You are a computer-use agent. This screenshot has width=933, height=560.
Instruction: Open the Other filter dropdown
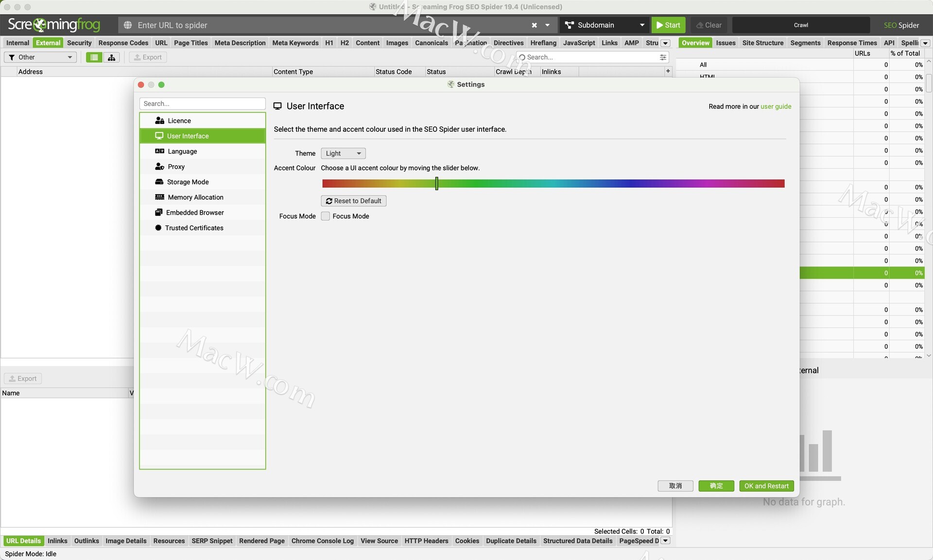coord(40,57)
